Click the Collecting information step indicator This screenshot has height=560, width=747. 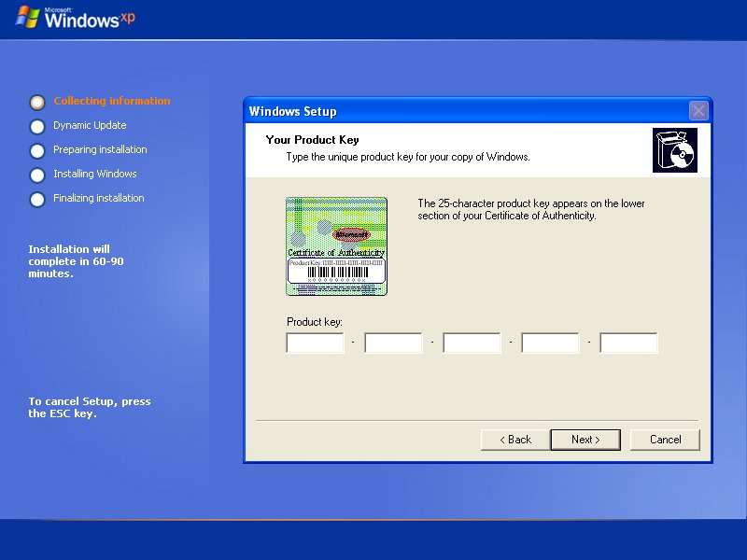37,102
